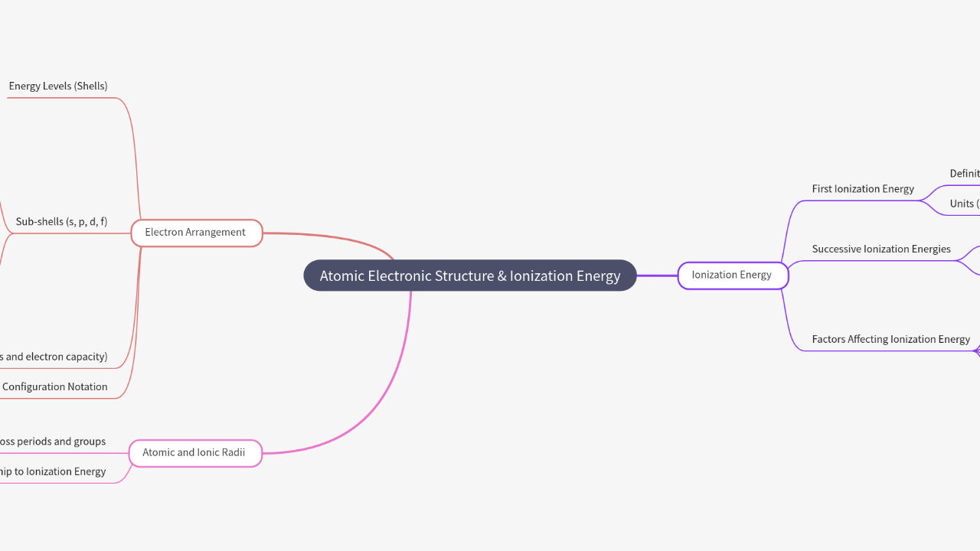Click the Ionization Energy branch node

point(733,275)
